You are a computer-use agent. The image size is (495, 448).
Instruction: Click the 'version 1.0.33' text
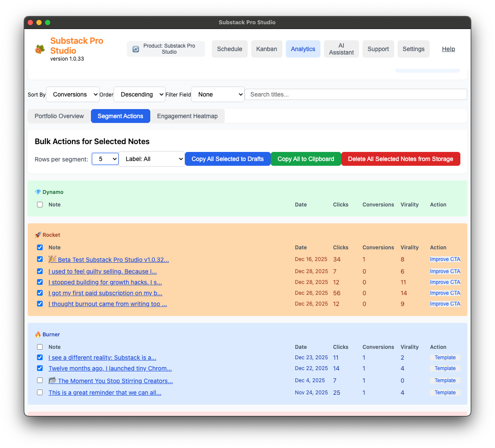tap(67, 59)
